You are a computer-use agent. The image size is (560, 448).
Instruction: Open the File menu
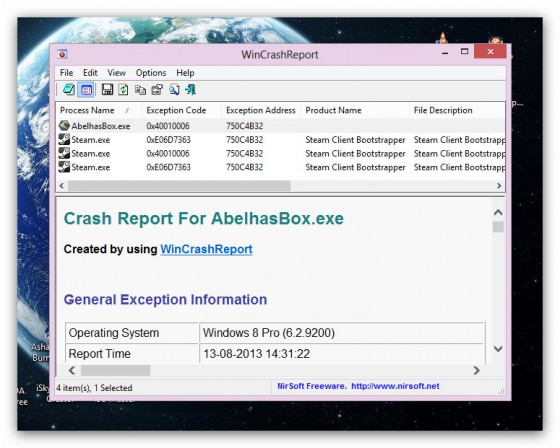[66, 73]
